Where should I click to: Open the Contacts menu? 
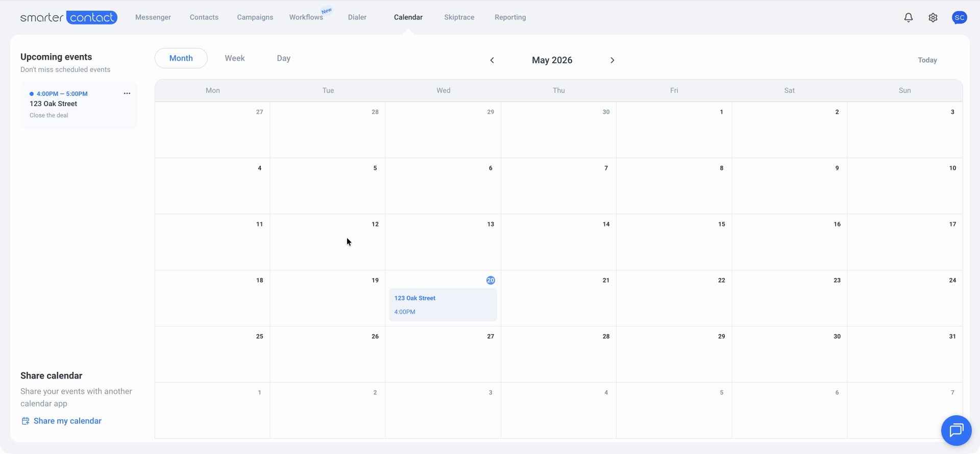coord(204,17)
